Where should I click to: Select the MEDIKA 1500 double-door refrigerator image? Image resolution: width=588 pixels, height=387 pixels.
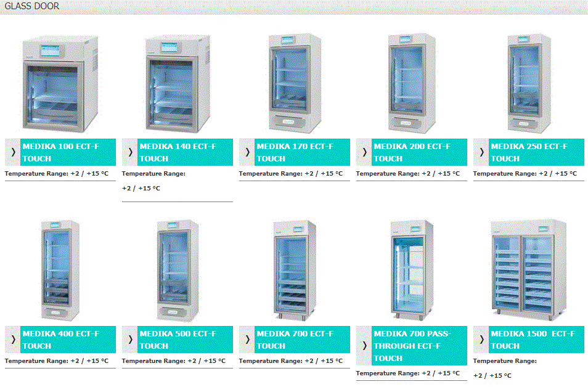point(529,270)
